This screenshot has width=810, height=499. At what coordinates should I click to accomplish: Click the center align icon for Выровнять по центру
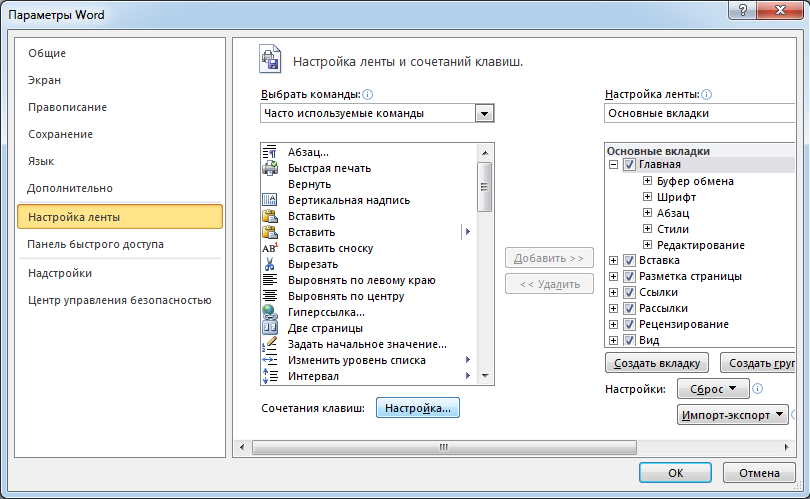270,296
